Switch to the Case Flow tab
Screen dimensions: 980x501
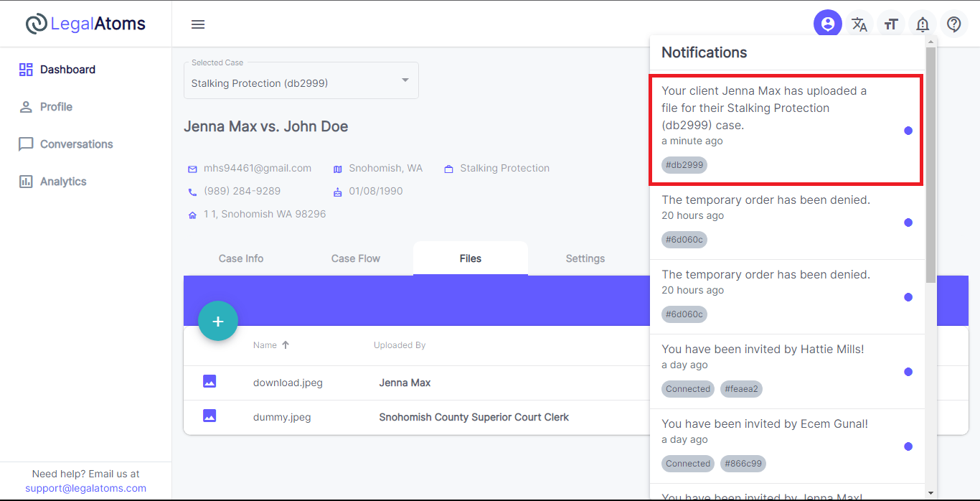point(356,258)
